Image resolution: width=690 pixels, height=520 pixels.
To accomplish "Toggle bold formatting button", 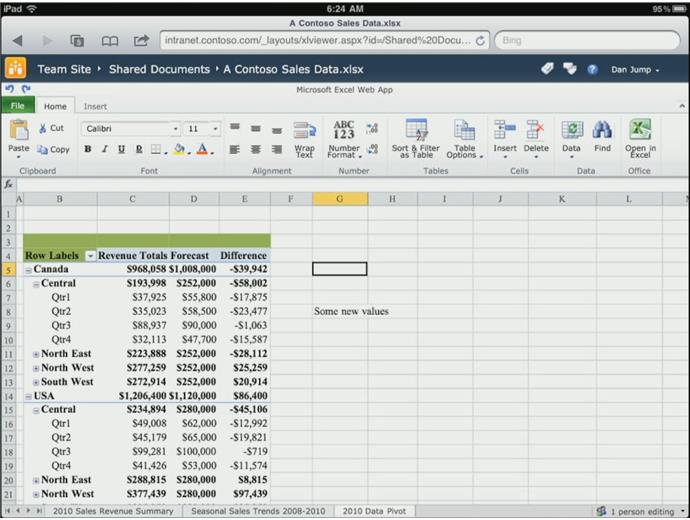I will [88, 149].
